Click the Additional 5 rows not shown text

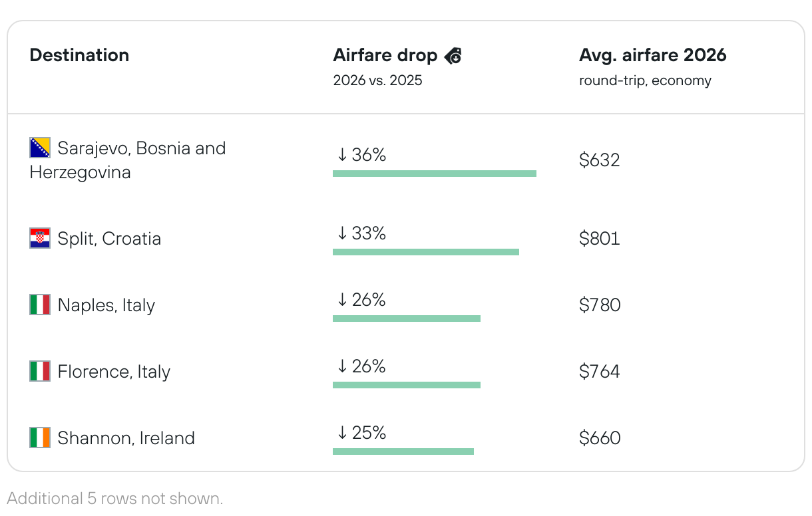tap(115, 499)
